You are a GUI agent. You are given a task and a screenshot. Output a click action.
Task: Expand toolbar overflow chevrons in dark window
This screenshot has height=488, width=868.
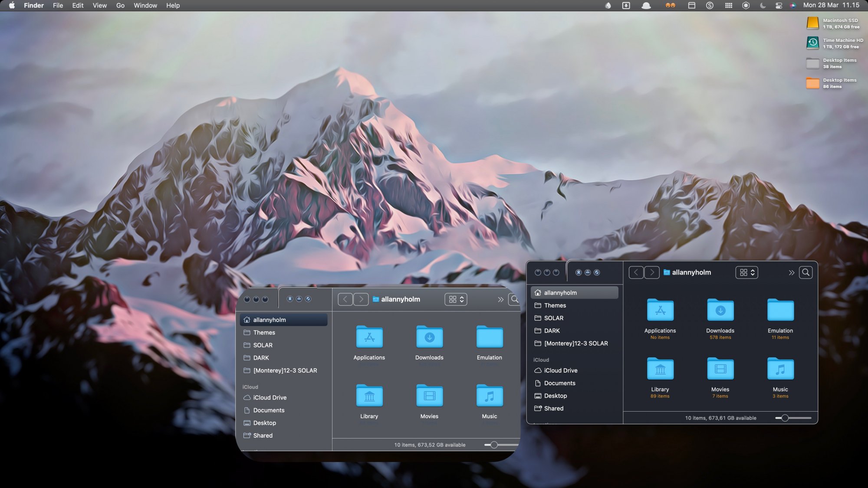pos(791,273)
